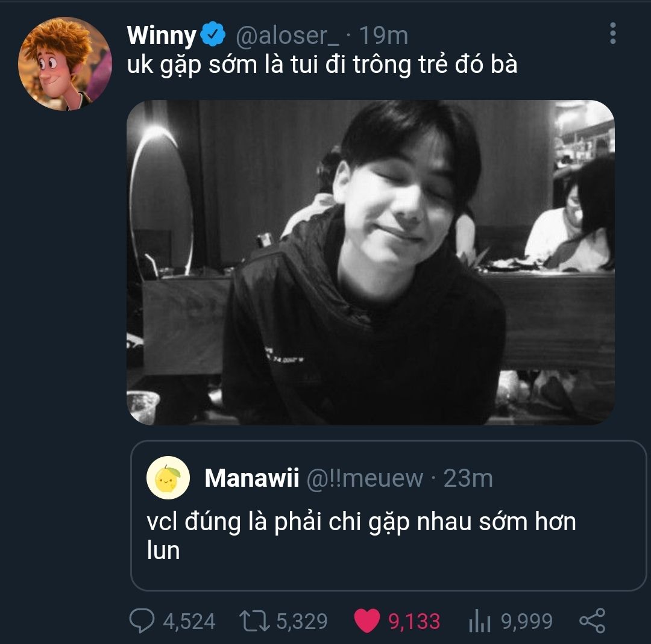
Task: Open Manawii's lemon avatar
Action: click(168, 478)
